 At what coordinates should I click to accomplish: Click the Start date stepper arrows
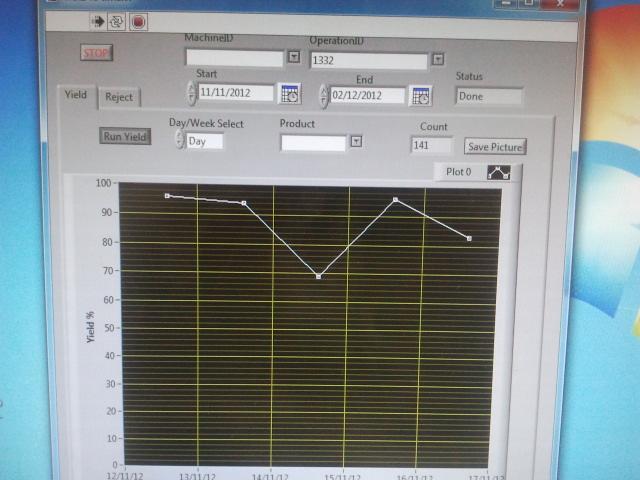191,93
